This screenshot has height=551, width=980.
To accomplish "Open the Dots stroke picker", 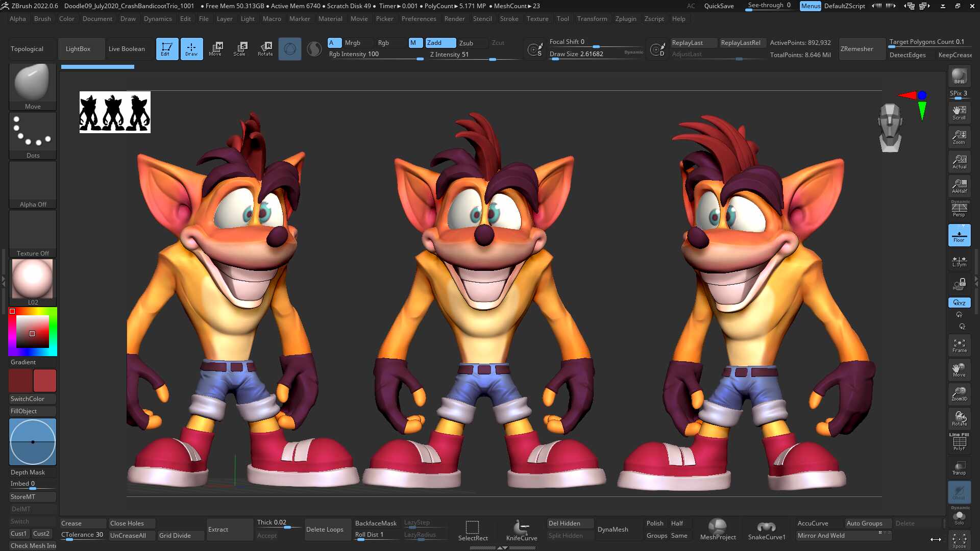I will pyautogui.click(x=33, y=136).
